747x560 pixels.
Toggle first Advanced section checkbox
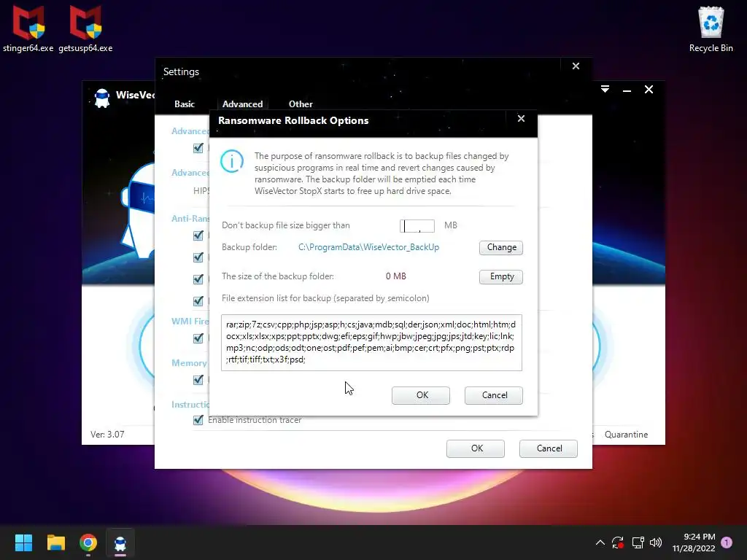click(x=198, y=148)
